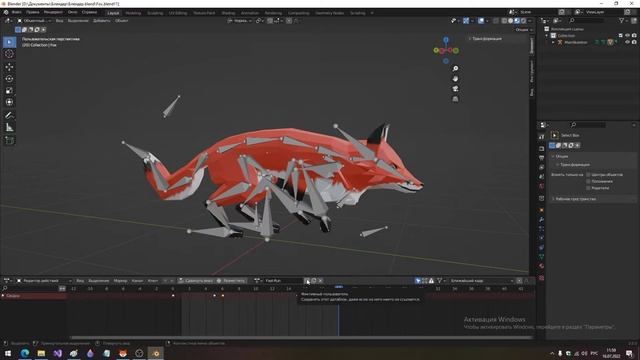Screen dimensions: 640x360
Task: Click the fake user shield icon for Fast Run
Action: tap(307, 281)
